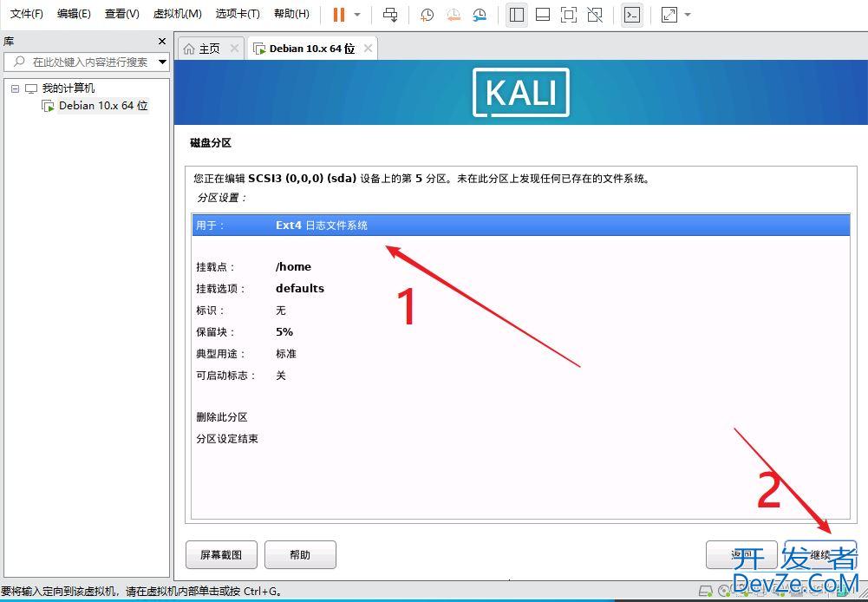Click the KALI logo banner
Screen dimensions: 868x602
[521, 93]
